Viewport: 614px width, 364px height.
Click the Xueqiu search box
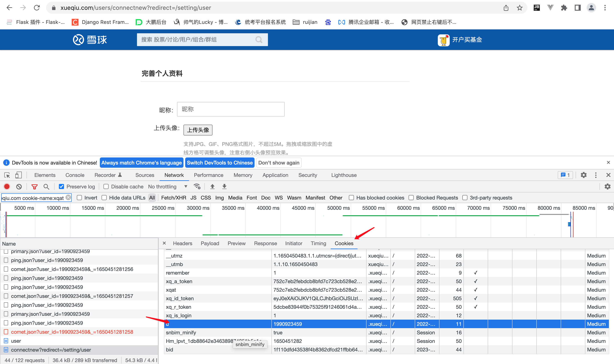click(202, 39)
